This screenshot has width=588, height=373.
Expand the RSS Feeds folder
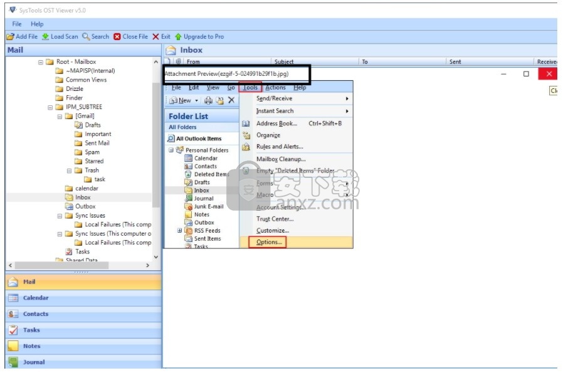[x=180, y=231]
